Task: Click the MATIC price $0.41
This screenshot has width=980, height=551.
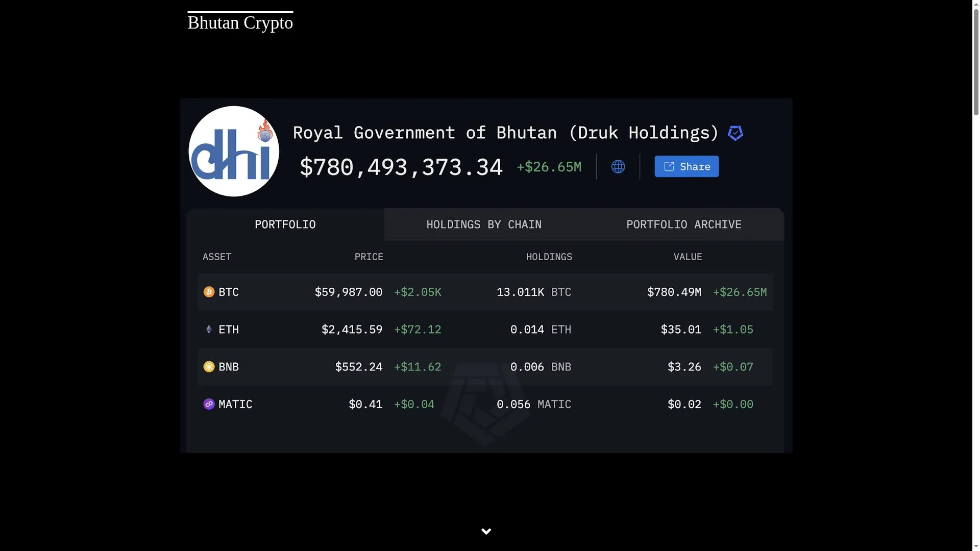Action: click(365, 404)
